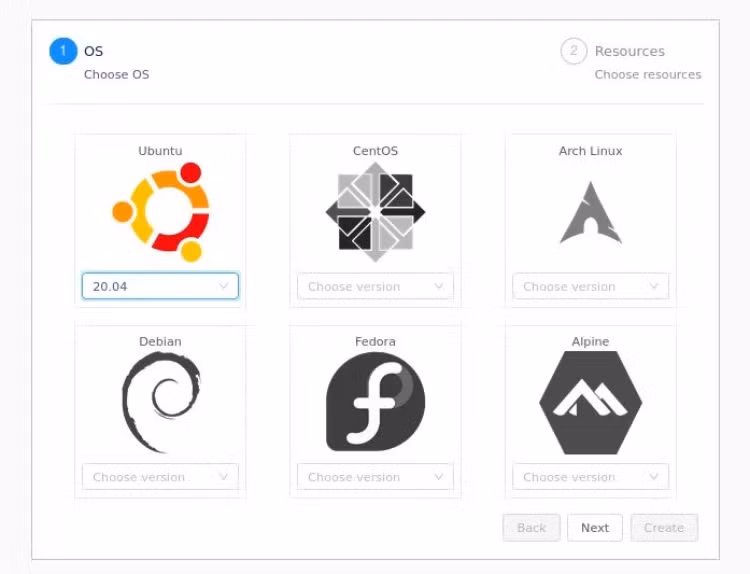Image resolution: width=750 pixels, height=574 pixels.
Task: Open the Fedora version dropdown
Action: pyautogui.click(x=375, y=476)
